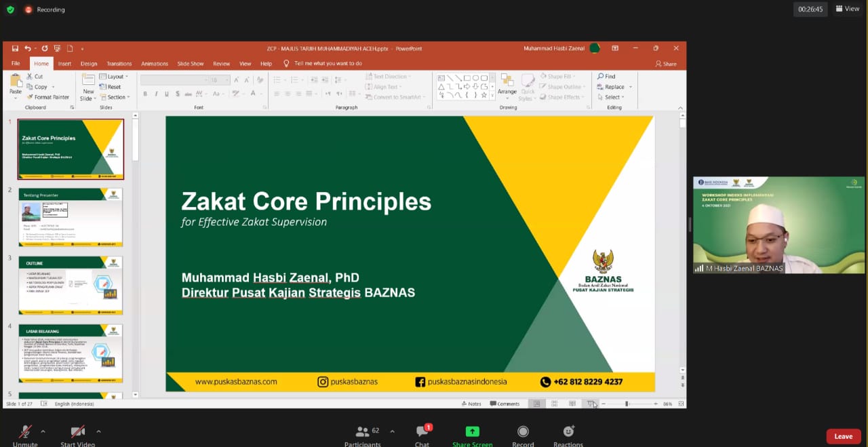Click the PowerPoint Save icon
Image resolution: width=868 pixels, height=447 pixels.
tap(15, 49)
